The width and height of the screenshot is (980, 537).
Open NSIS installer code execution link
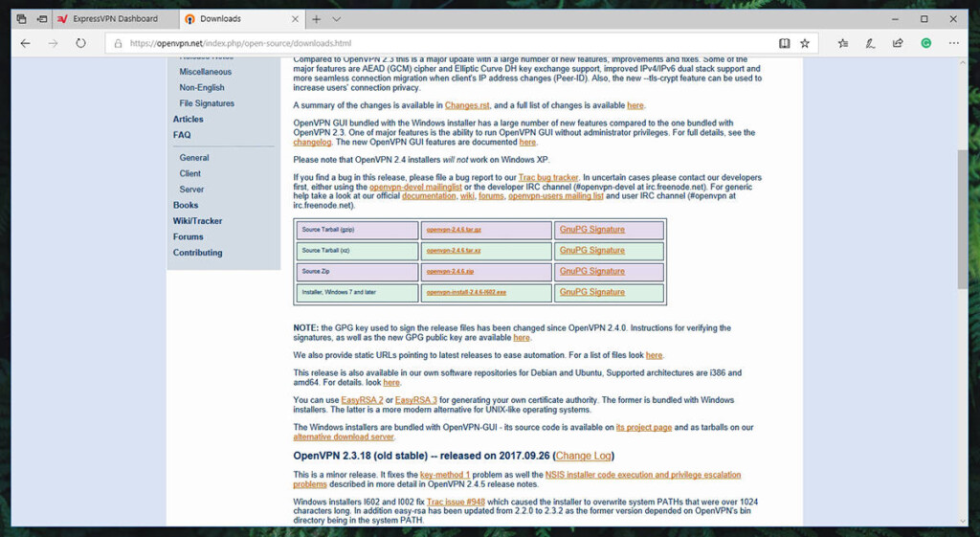point(643,475)
